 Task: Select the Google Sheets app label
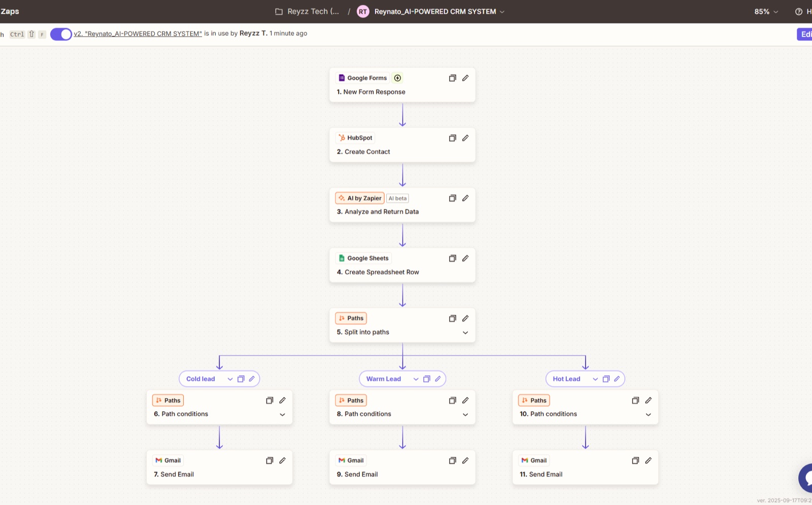click(363, 258)
